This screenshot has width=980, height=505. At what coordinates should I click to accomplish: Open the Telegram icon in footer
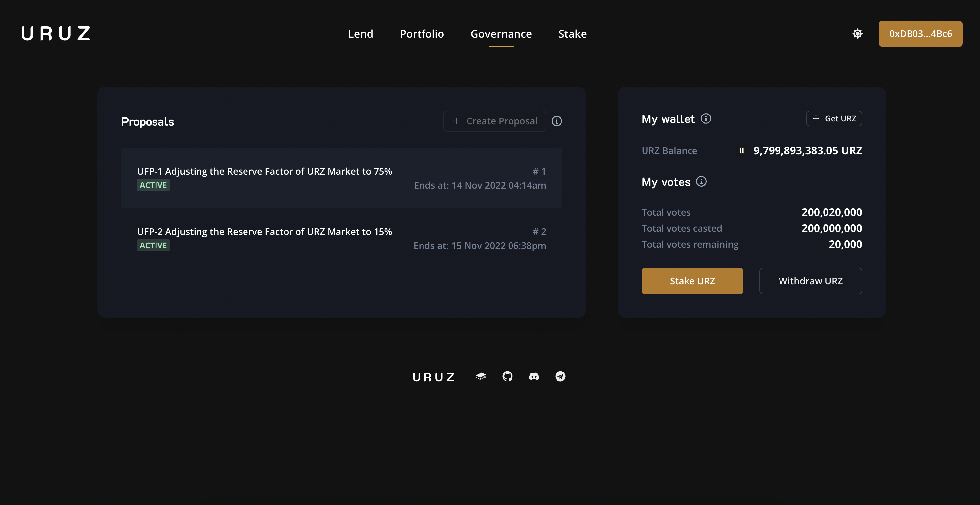coord(560,376)
